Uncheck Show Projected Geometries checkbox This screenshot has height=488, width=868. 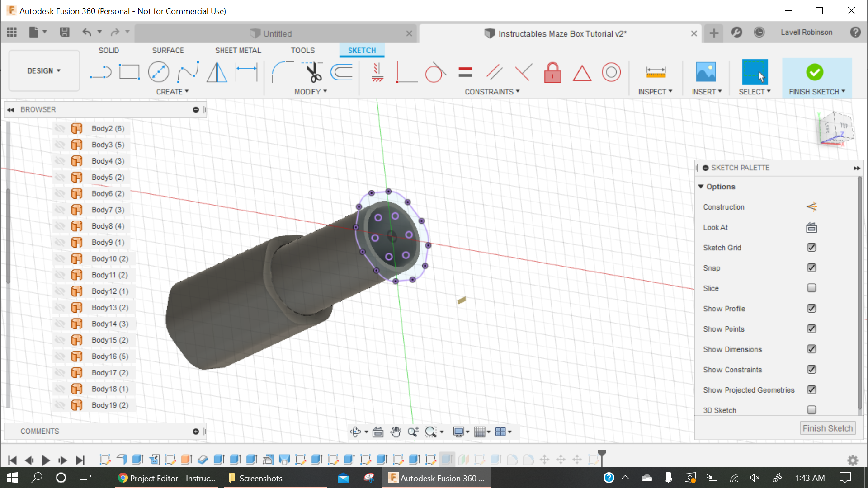[x=811, y=390]
